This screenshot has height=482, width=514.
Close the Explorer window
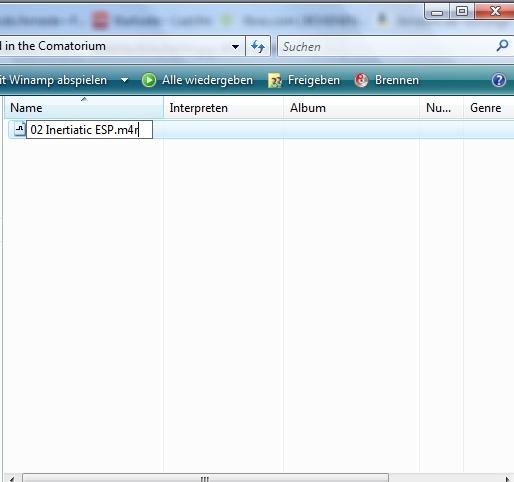[x=495, y=11]
